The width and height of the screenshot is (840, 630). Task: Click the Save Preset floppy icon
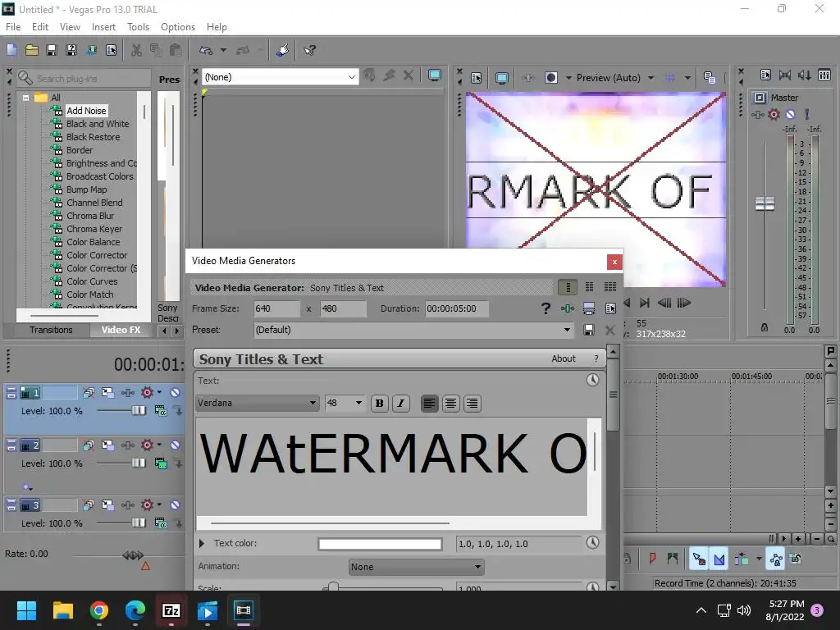(x=589, y=330)
